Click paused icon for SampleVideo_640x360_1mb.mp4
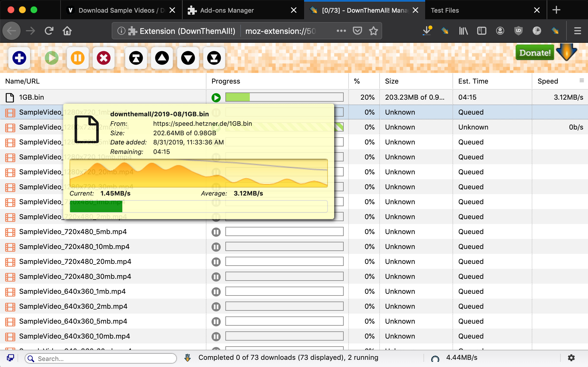 click(216, 292)
